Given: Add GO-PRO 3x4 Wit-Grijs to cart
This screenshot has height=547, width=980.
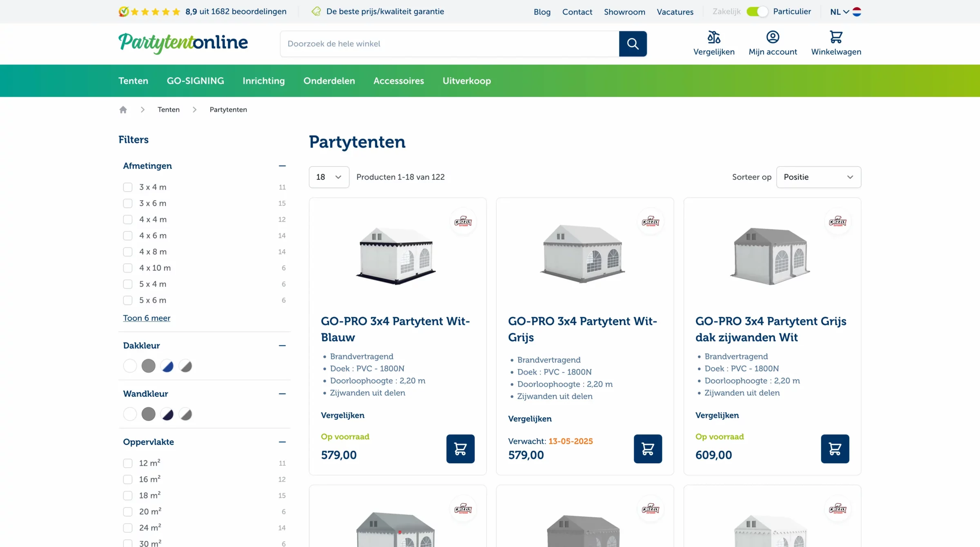Looking at the screenshot, I should (648, 449).
